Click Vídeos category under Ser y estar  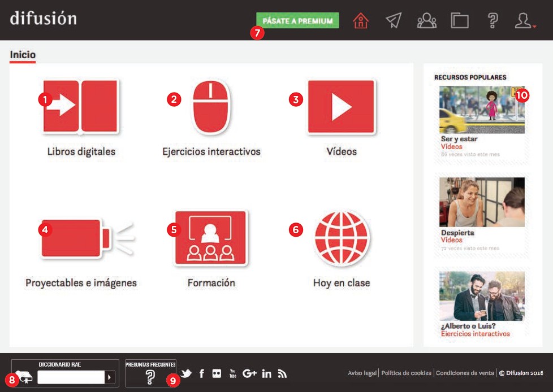(451, 146)
